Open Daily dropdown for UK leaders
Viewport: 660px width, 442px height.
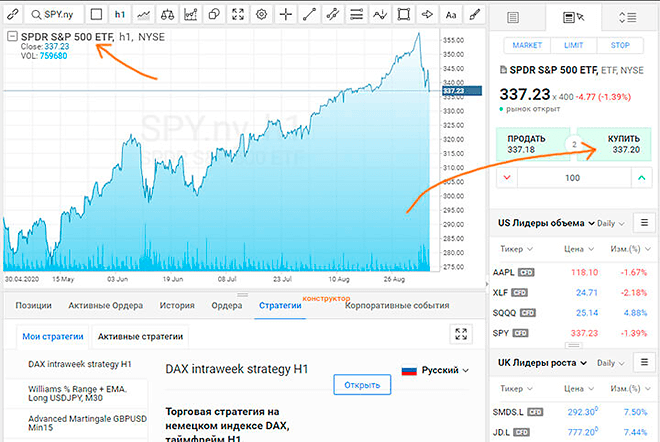click(x=610, y=363)
